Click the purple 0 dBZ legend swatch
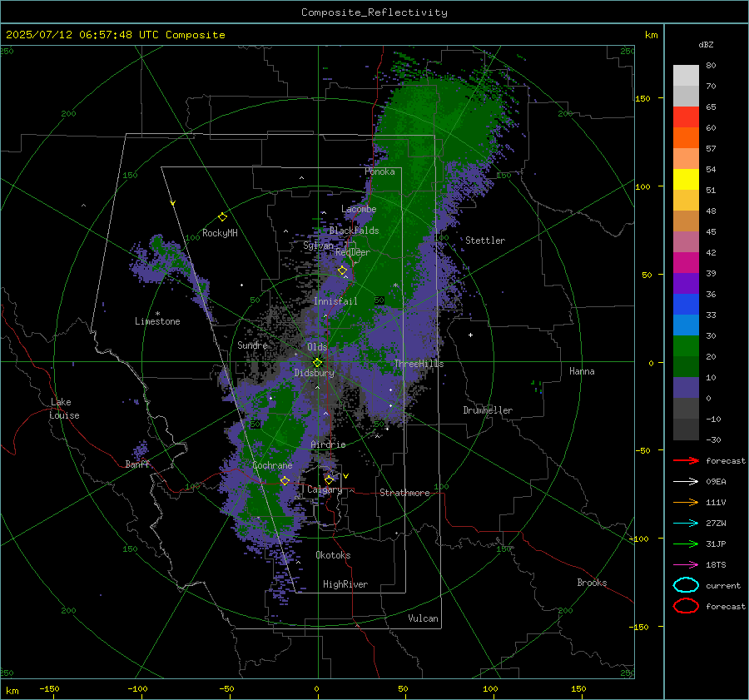 [686, 387]
